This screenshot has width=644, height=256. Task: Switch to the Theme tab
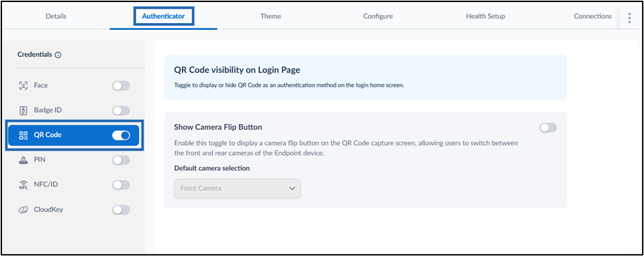tap(271, 16)
